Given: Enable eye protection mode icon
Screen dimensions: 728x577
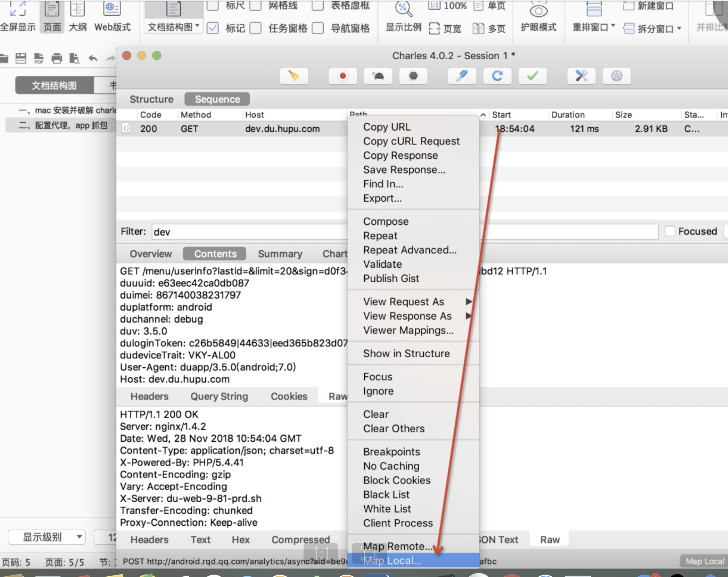Looking at the screenshot, I should (538, 10).
